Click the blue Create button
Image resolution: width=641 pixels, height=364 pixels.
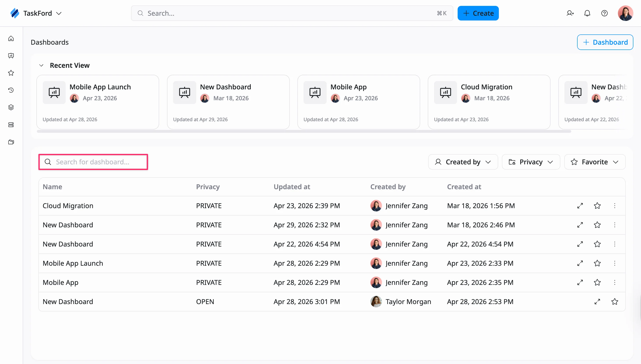coord(478,13)
